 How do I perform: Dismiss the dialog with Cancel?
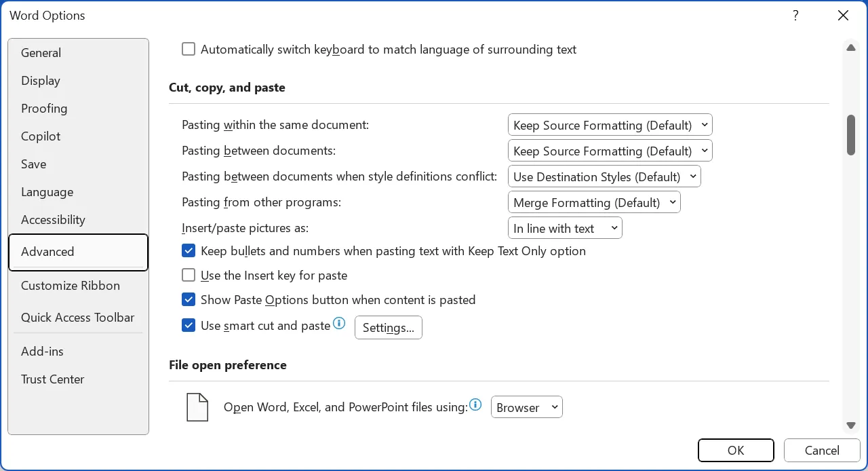click(x=822, y=450)
